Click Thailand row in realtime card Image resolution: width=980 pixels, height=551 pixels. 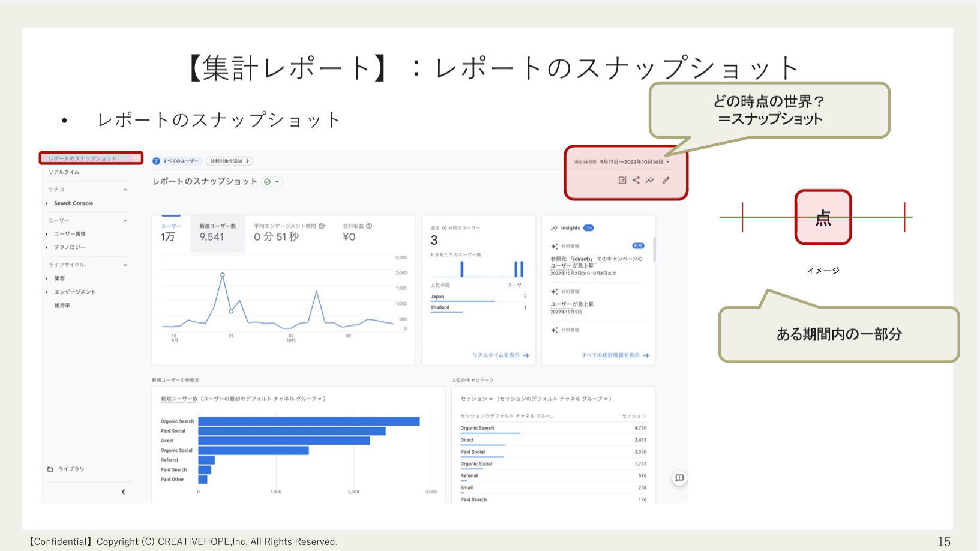[x=478, y=307]
